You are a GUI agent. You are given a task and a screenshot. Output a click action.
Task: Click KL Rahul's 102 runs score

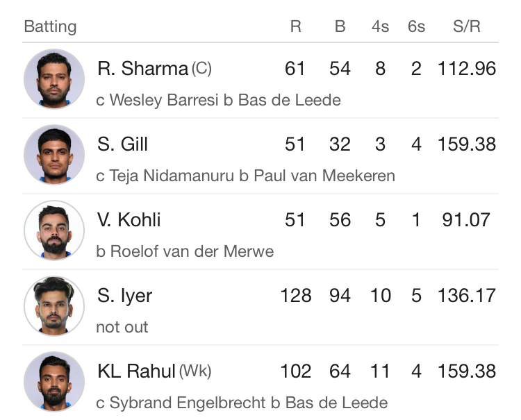(x=296, y=371)
